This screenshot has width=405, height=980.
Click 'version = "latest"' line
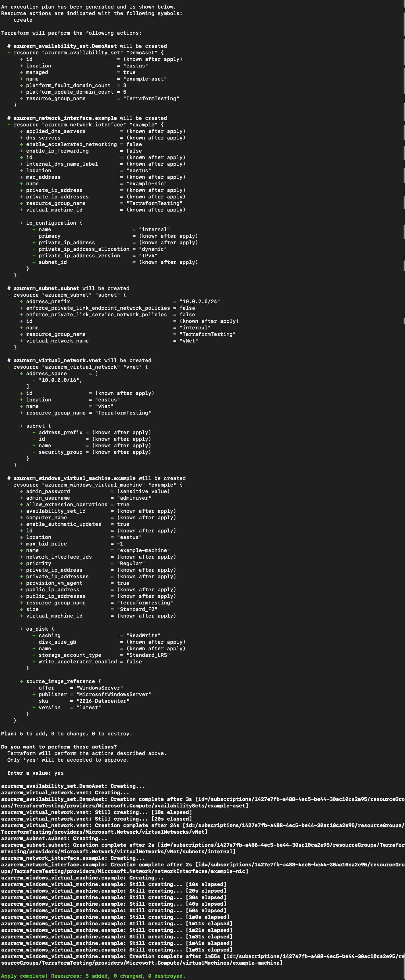click(67, 708)
